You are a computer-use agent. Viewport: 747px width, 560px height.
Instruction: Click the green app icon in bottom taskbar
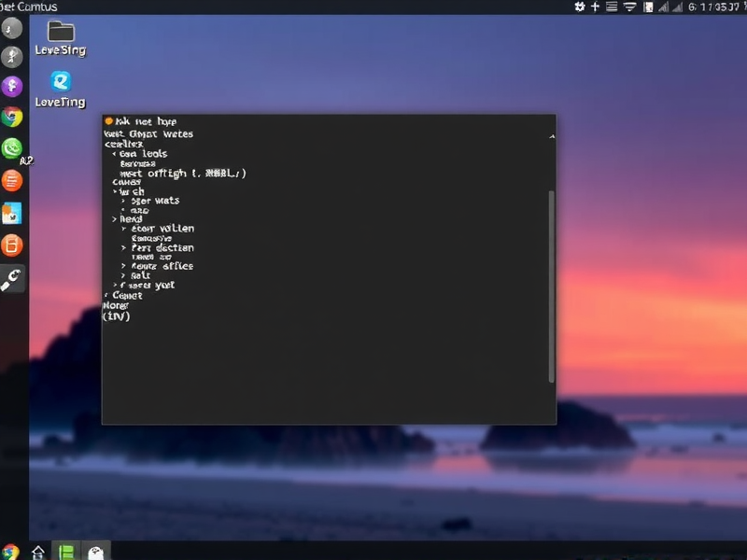pyautogui.click(x=63, y=551)
